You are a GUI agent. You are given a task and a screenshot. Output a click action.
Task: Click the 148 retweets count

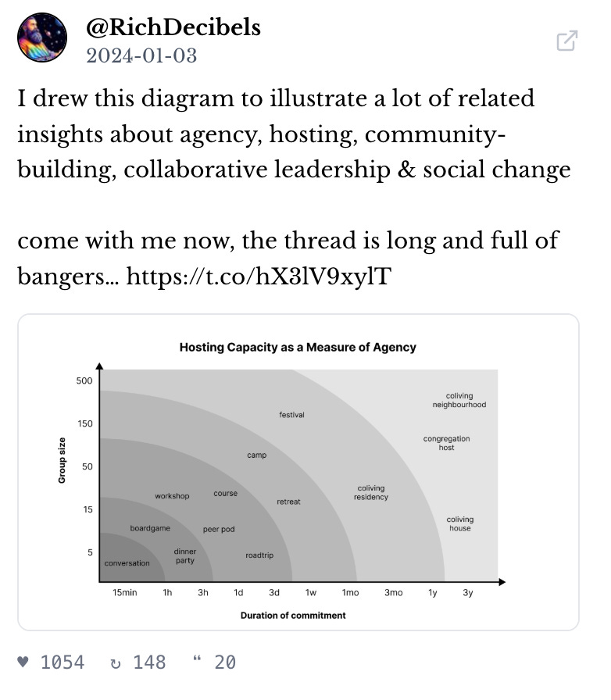point(149,662)
